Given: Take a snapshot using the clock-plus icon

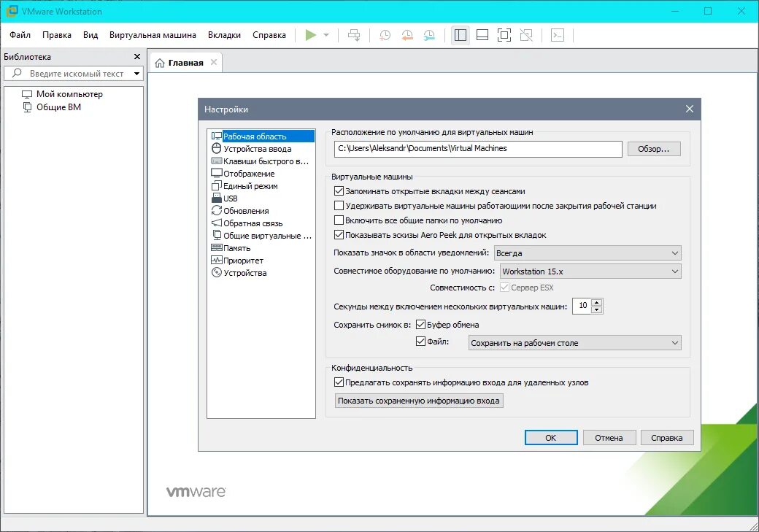Looking at the screenshot, I should click(385, 34).
